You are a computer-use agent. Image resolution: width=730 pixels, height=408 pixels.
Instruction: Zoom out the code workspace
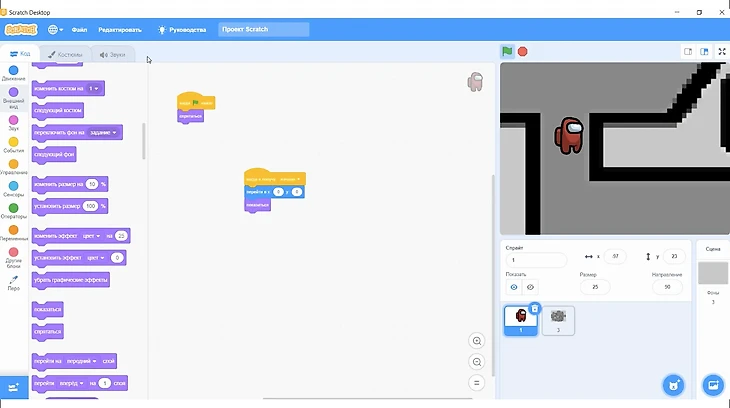tap(476, 362)
